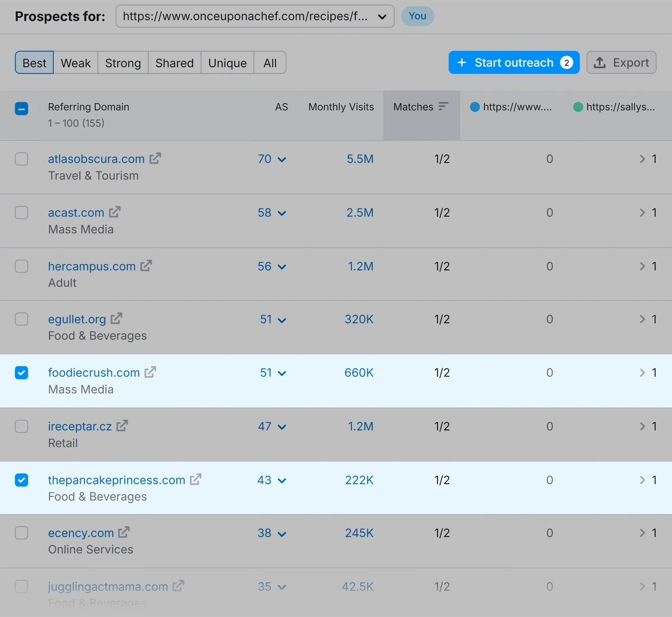Expand ireceptar.cz row backlinks arrow

click(642, 427)
